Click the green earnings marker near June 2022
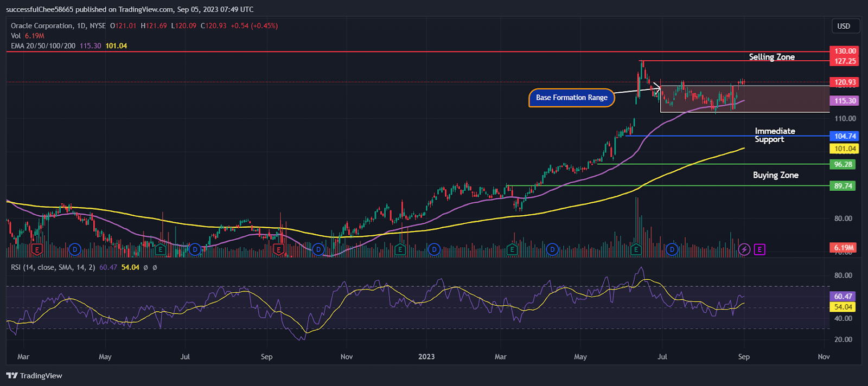This screenshot has width=868, height=386. pyautogui.click(x=160, y=249)
